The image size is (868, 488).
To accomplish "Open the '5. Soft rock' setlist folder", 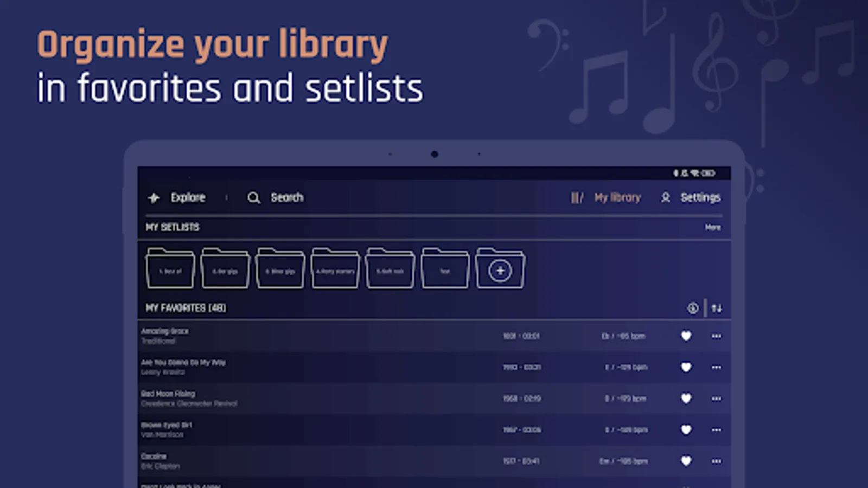I will point(390,268).
